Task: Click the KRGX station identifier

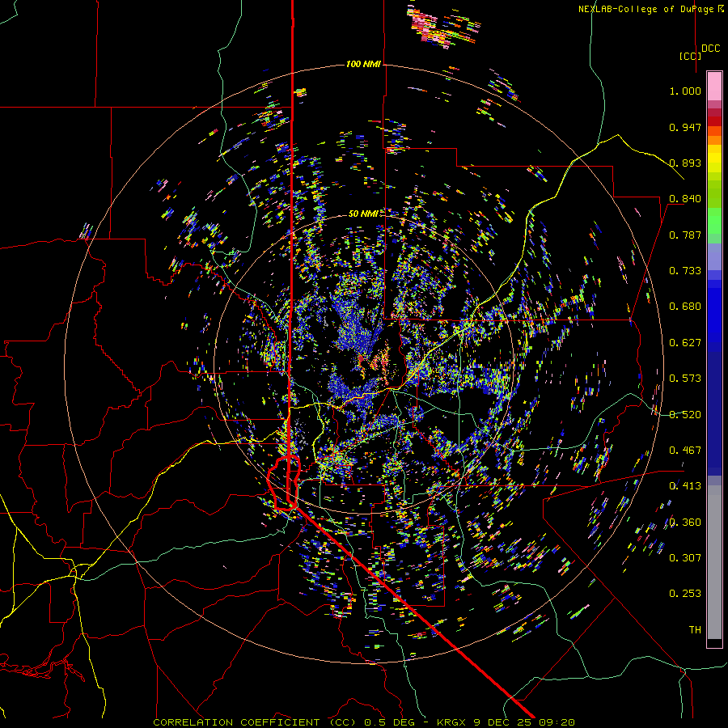Action: click(453, 722)
